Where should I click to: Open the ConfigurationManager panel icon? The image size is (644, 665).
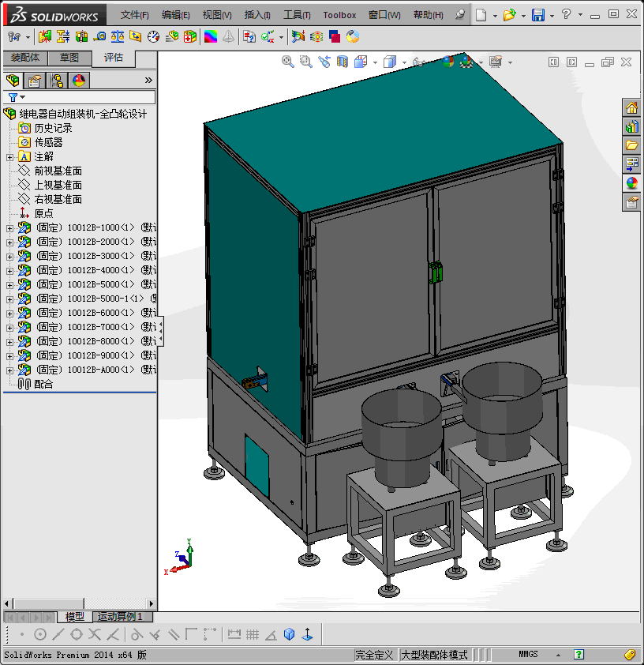tap(57, 80)
